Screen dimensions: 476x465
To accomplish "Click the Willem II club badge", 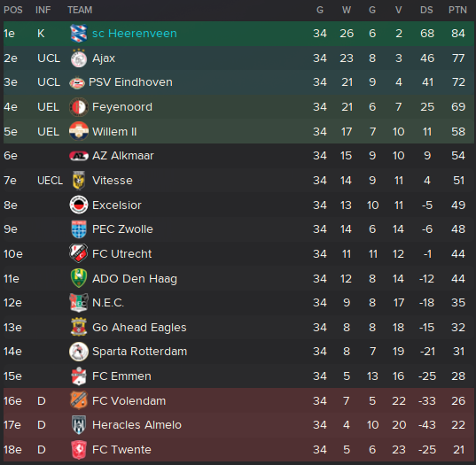I will coord(79,132).
